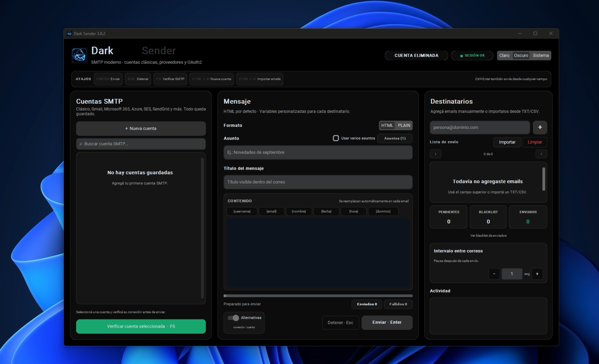Click the green Sesión OK status indicator
The width and height of the screenshot is (599, 364).
coord(472,56)
